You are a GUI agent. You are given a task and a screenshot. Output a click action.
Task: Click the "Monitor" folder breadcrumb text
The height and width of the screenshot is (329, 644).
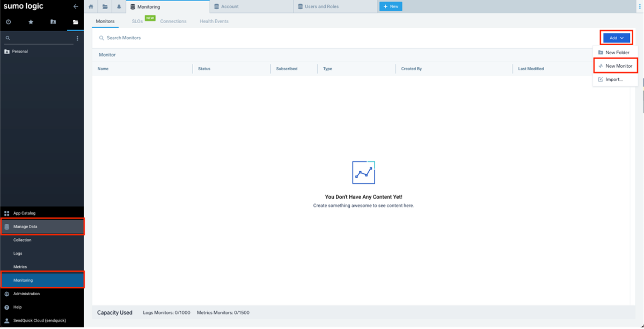click(107, 55)
